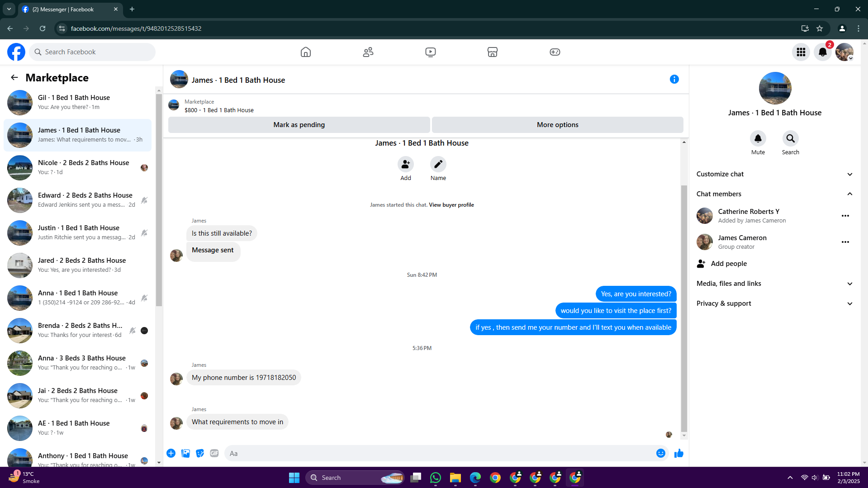Open the Jai 2 Beds 2 Baths House chat
This screenshot has height=488, width=868.
click(78, 396)
